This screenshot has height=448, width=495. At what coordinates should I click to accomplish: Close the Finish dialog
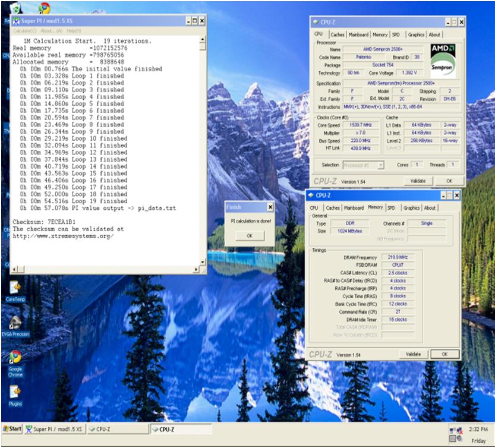(270, 207)
